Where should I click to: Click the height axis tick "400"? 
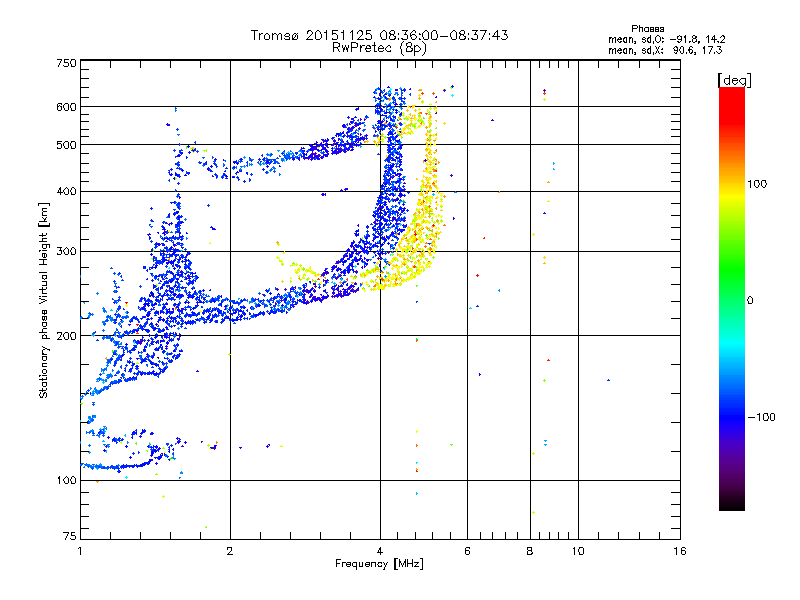click(66, 191)
